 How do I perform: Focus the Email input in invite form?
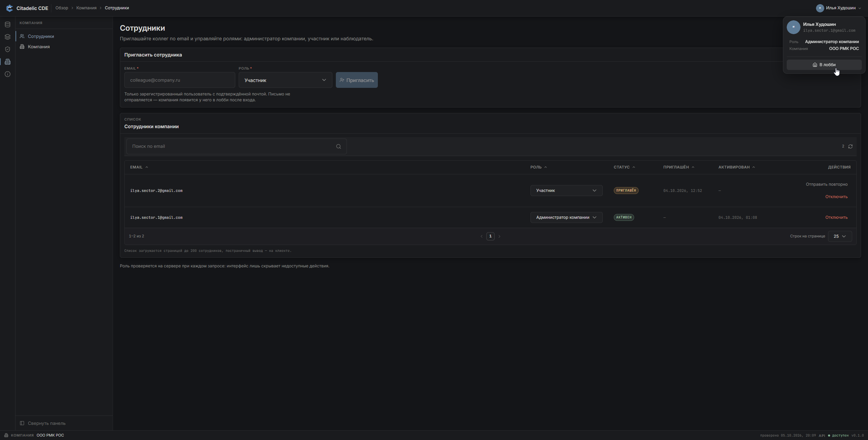pyautogui.click(x=179, y=80)
